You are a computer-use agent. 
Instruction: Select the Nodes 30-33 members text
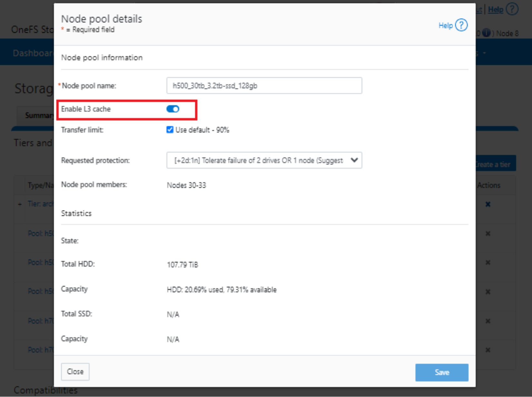coord(186,185)
